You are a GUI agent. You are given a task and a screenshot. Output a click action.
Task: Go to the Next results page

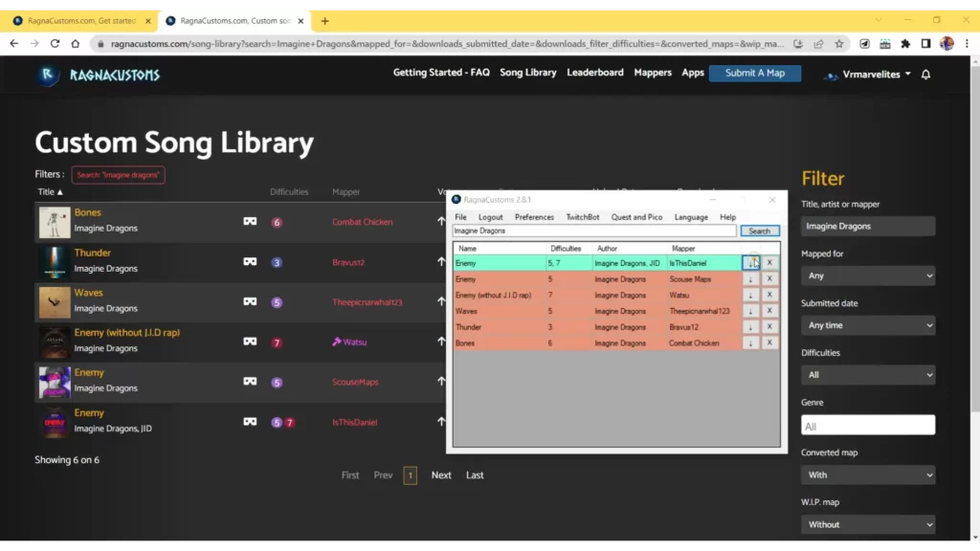point(441,474)
